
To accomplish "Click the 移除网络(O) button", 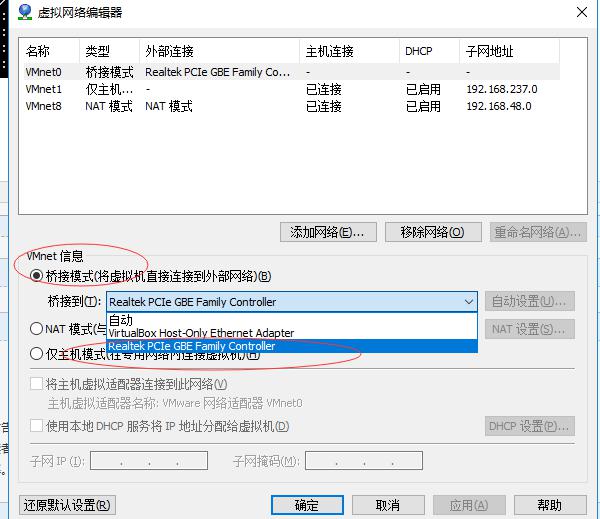I will coord(433,232).
